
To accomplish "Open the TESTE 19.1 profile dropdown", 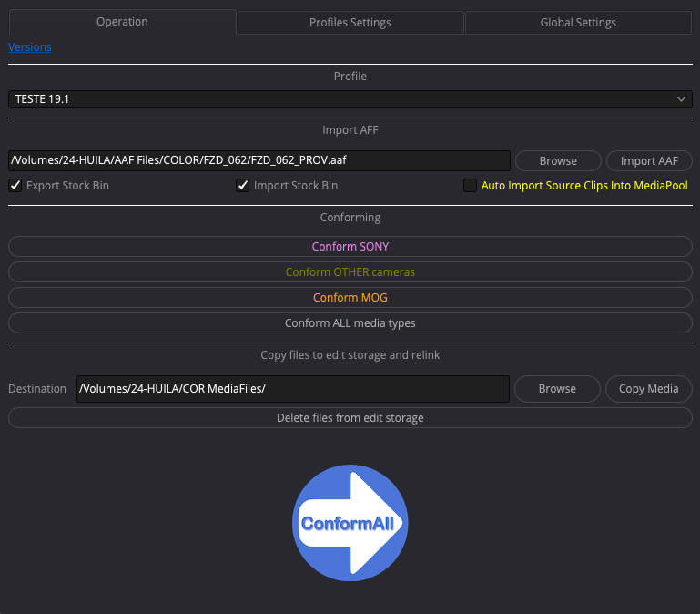I will (350, 98).
